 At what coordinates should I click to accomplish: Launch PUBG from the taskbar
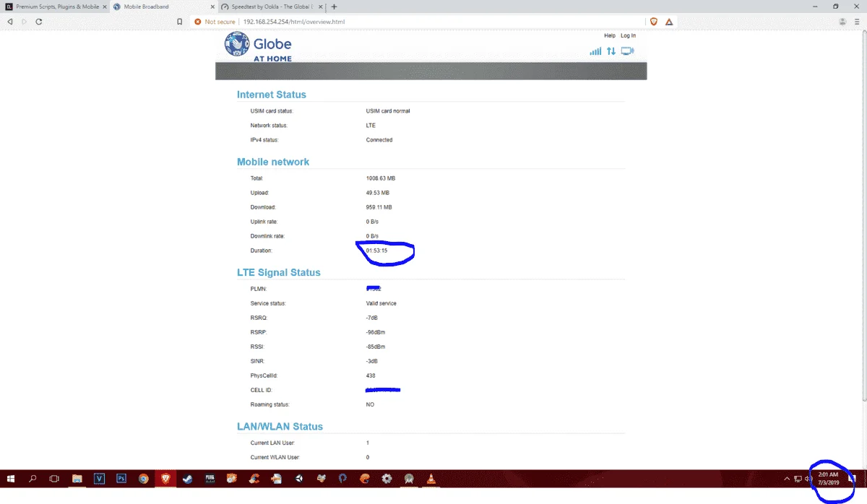pyautogui.click(x=210, y=478)
